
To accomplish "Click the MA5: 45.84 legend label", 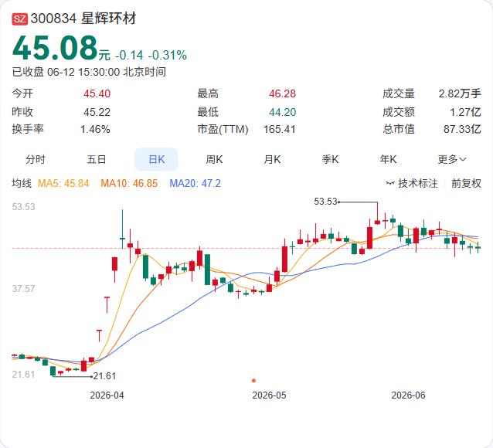I will (63, 183).
